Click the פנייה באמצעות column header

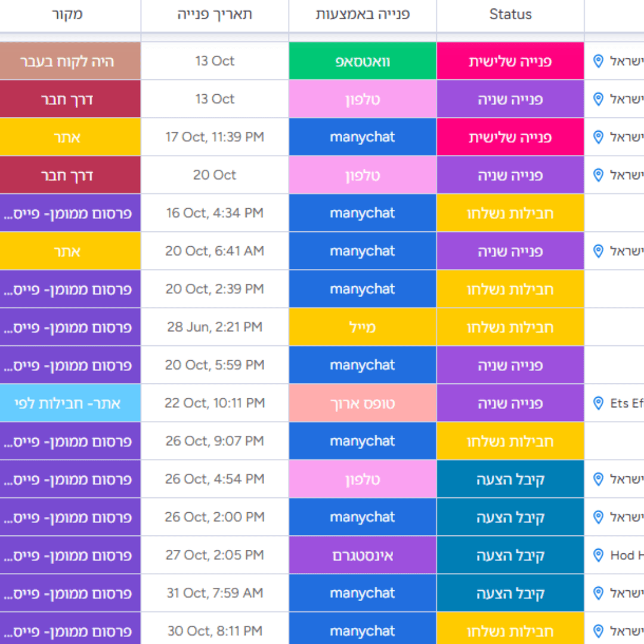click(x=363, y=15)
